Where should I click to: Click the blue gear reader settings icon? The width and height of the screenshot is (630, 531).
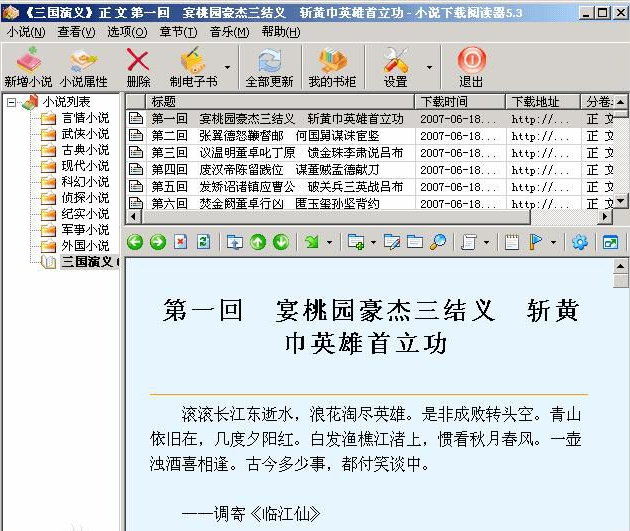click(x=580, y=242)
